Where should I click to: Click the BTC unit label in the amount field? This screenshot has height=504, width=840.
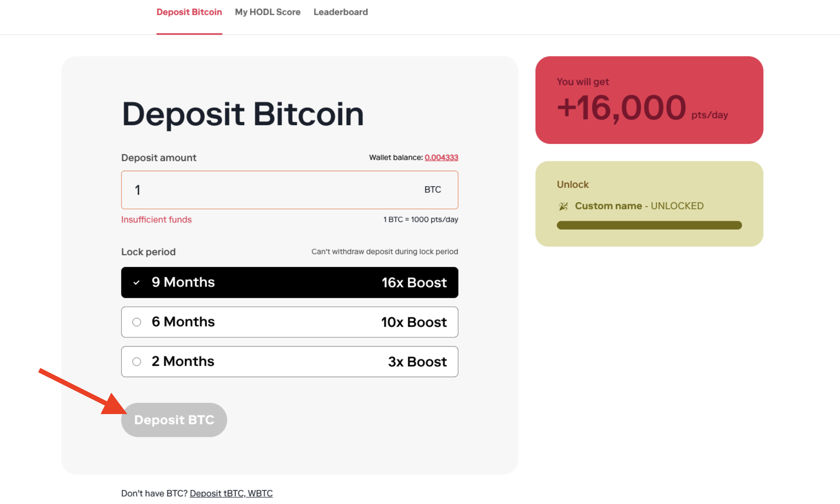point(432,189)
